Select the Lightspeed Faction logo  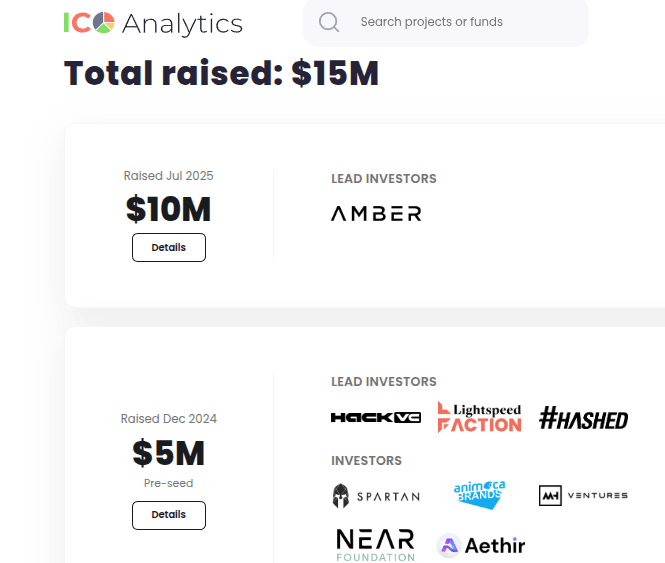point(480,417)
